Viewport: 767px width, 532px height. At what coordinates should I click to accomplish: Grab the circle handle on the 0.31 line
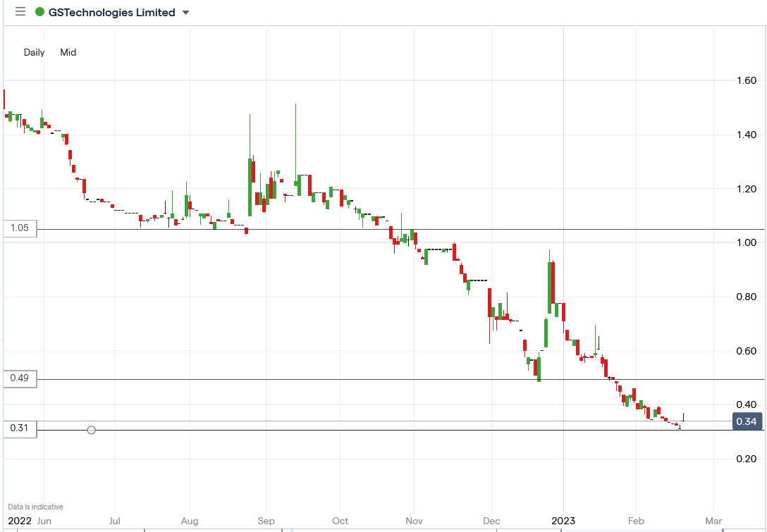[91, 431]
